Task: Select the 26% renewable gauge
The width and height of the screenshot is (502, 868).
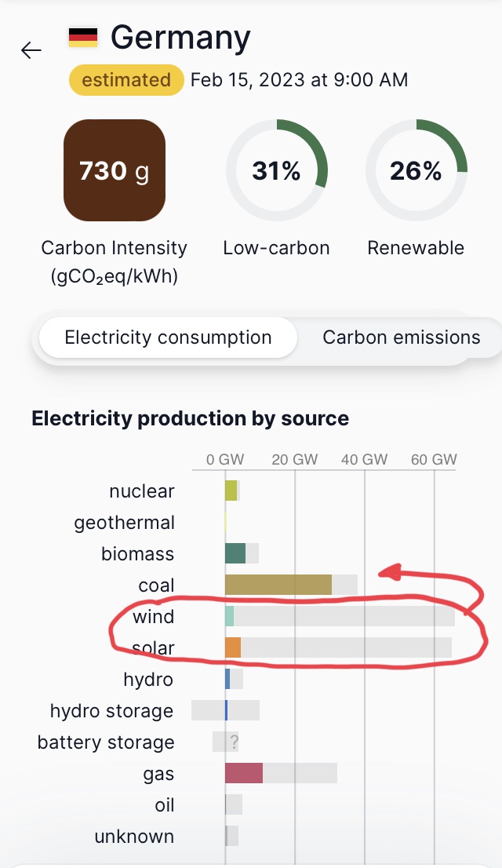Action: point(417,170)
